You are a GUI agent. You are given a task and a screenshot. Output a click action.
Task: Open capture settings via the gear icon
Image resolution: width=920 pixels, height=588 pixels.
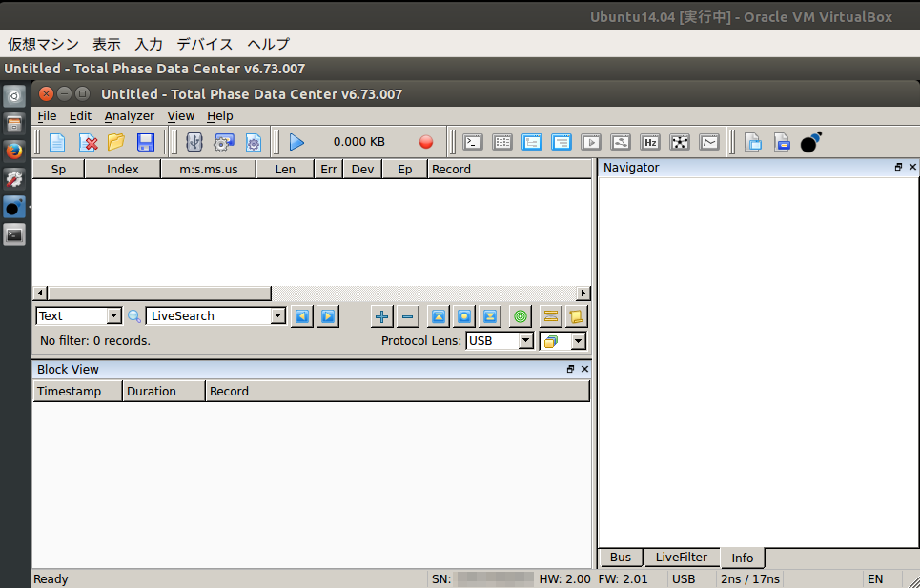click(222, 141)
